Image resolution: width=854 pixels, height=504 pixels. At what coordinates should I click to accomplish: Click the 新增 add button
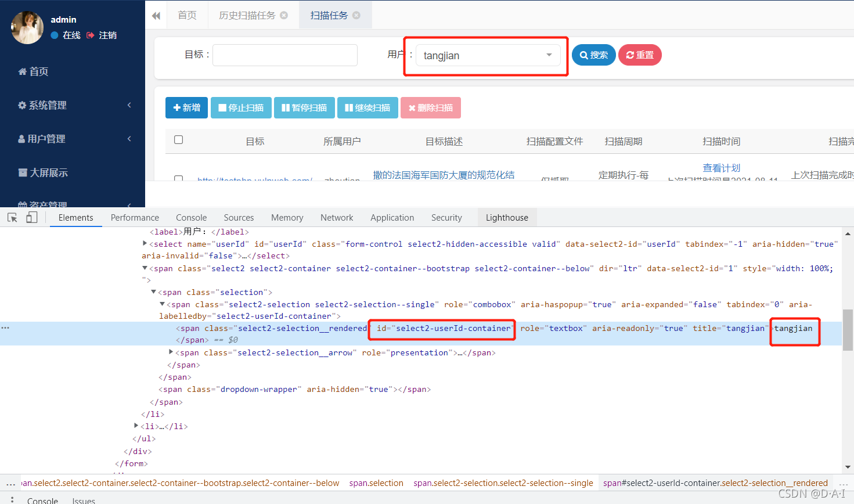click(x=186, y=107)
